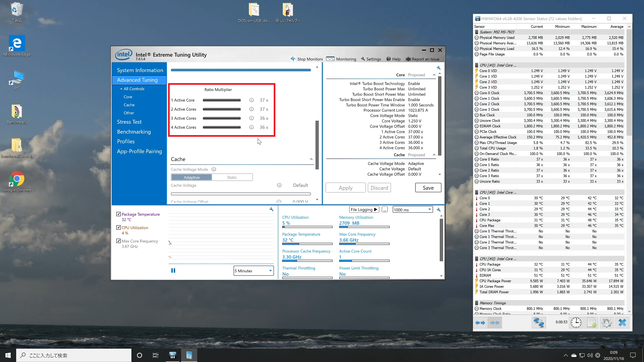This screenshot has width=644, height=362.
Task: Click the wrench icon in the graph panel
Action: coord(271,209)
